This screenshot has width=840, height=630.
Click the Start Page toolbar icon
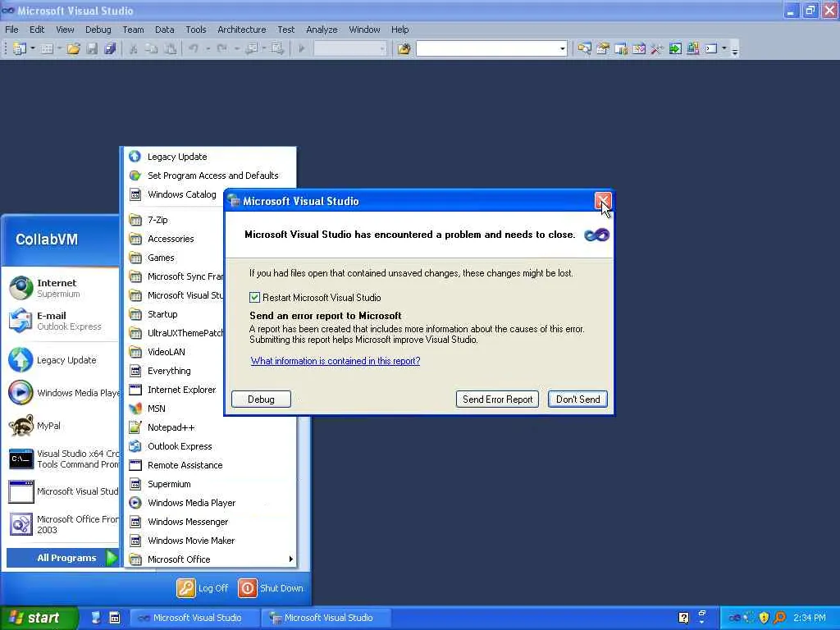tap(675, 48)
